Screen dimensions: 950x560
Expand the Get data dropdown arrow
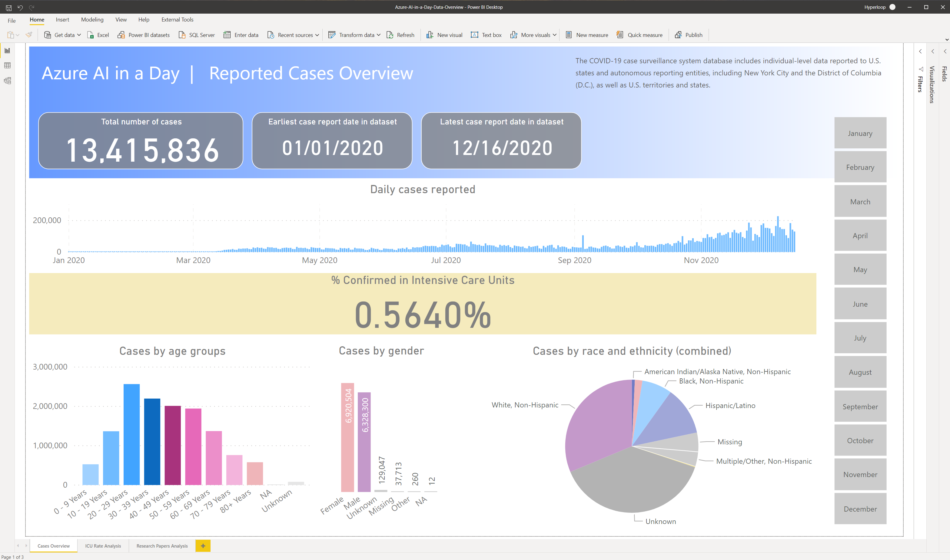tap(79, 35)
